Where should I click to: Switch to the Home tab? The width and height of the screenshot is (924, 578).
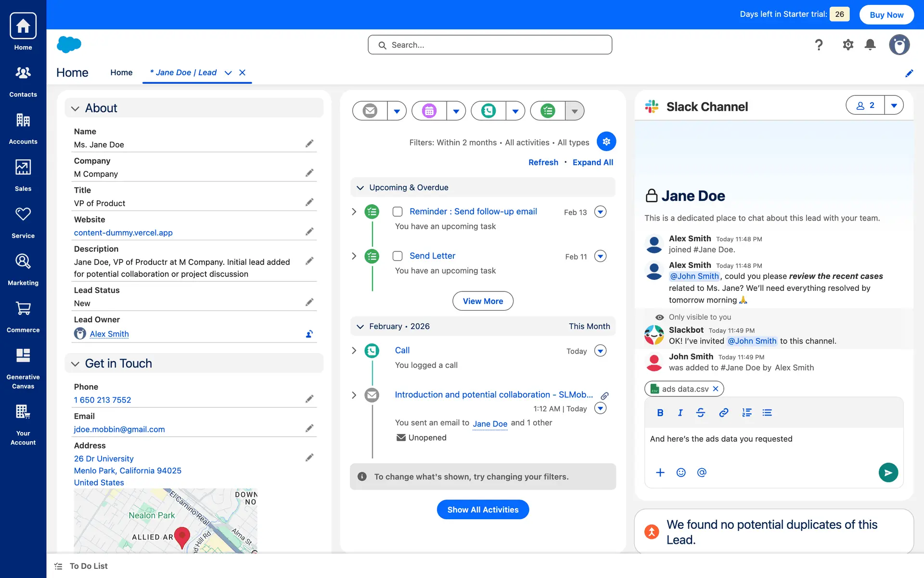tap(121, 73)
